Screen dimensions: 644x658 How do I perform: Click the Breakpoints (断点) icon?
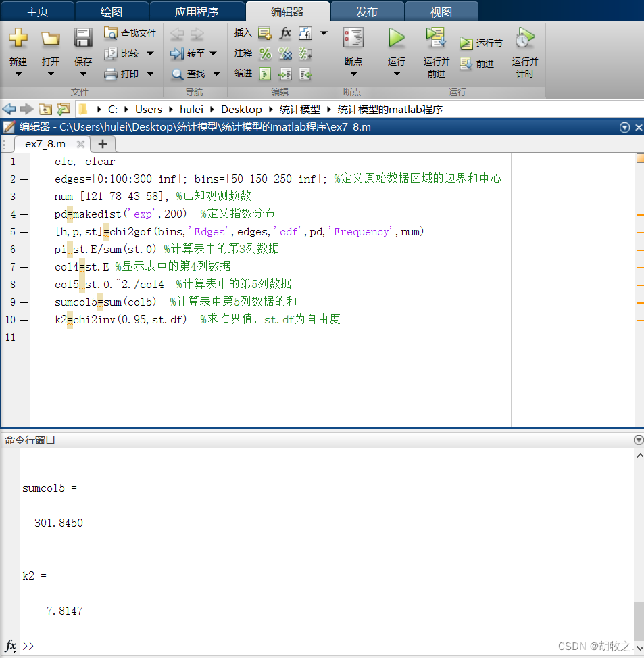tap(353, 38)
